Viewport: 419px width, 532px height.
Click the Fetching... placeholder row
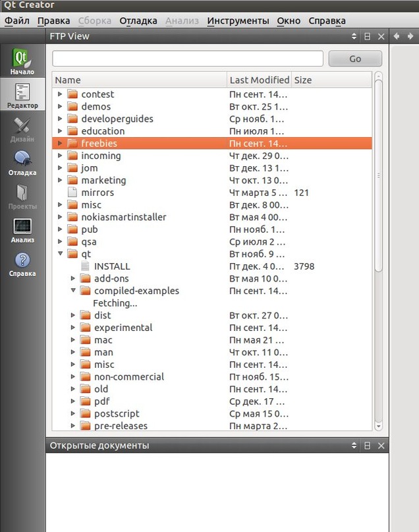(x=115, y=303)
